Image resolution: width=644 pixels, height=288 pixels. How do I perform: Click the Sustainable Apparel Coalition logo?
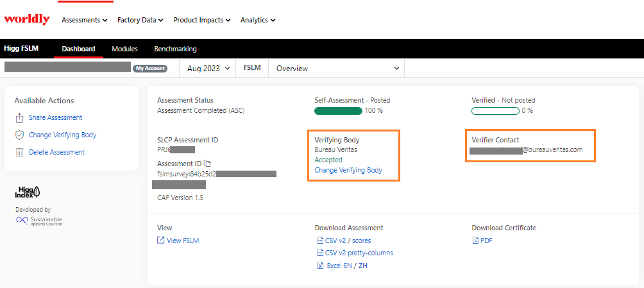pos(39,221)
